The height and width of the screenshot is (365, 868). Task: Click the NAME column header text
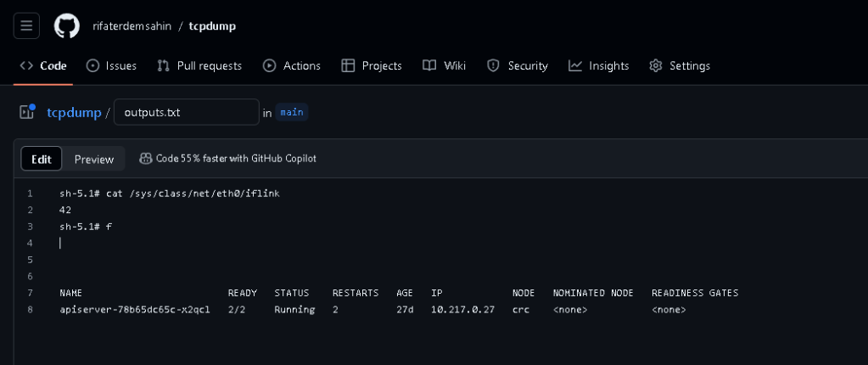(71, 293)
